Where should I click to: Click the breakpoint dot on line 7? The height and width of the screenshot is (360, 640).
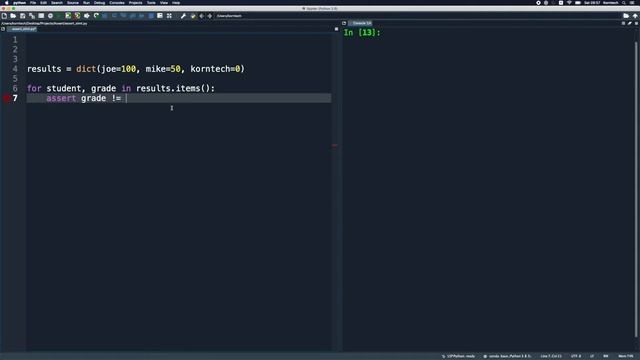pyautogui.click(x=6, y=98)
